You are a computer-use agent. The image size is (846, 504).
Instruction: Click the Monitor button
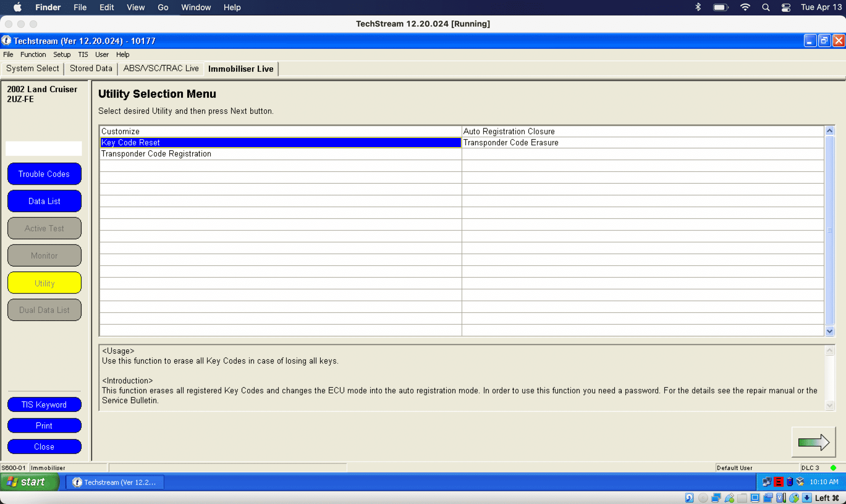[x=44, y=256]
